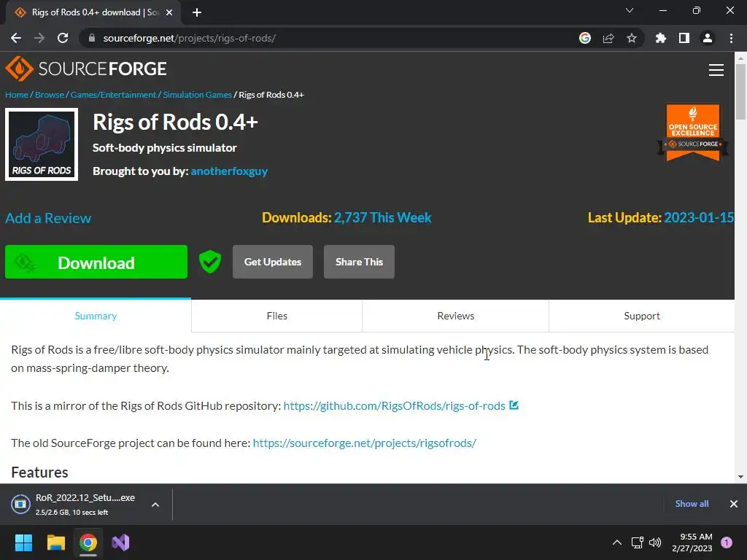
Task: Go back using the browser back arrow
Action: [x=16, y=38]
